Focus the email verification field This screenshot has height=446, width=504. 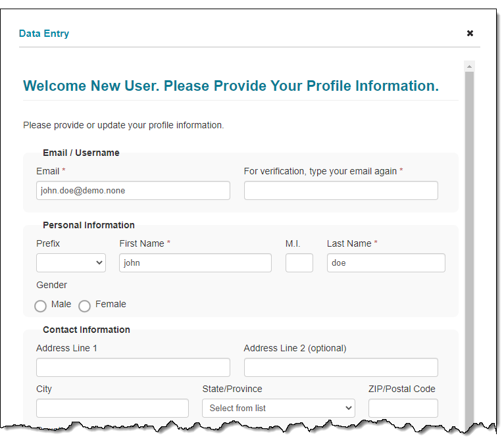coord(341,191)
